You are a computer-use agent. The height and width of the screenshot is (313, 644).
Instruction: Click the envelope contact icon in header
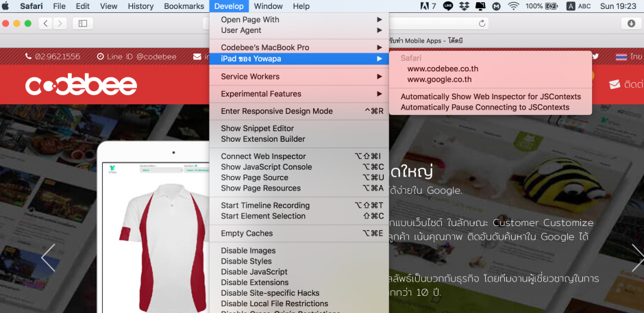[x=615, y=84]
